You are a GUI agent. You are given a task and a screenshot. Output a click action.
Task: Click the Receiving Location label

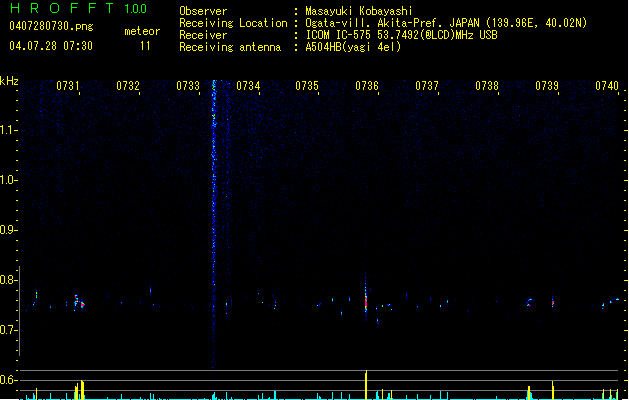[233, 23]
